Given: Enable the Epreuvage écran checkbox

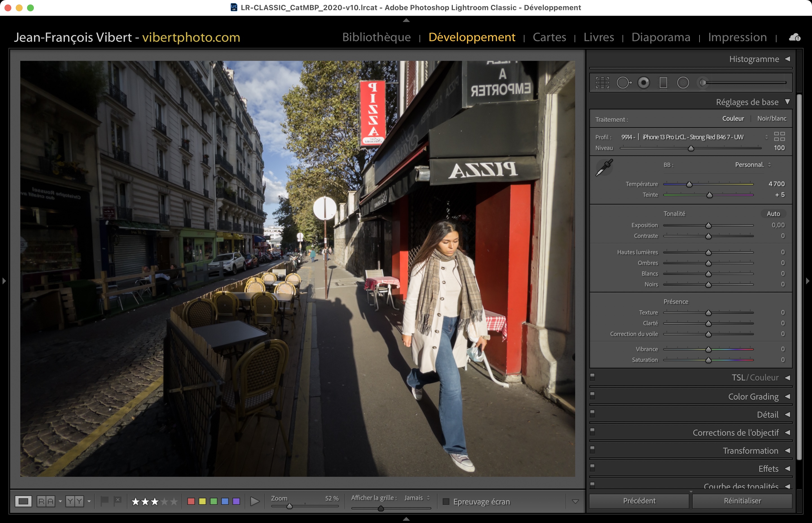Looking at the screenshot, I should click(x=446, y=502).
